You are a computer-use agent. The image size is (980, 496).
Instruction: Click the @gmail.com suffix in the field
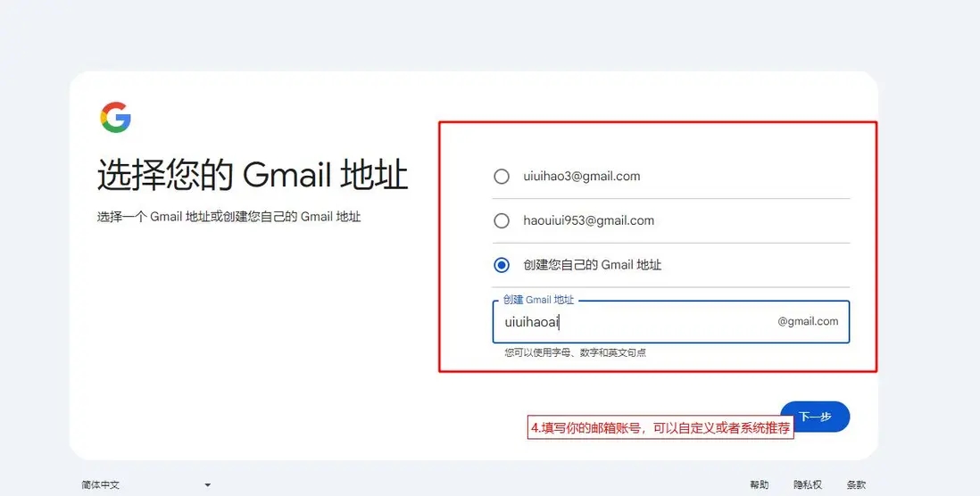coord(808,321)
